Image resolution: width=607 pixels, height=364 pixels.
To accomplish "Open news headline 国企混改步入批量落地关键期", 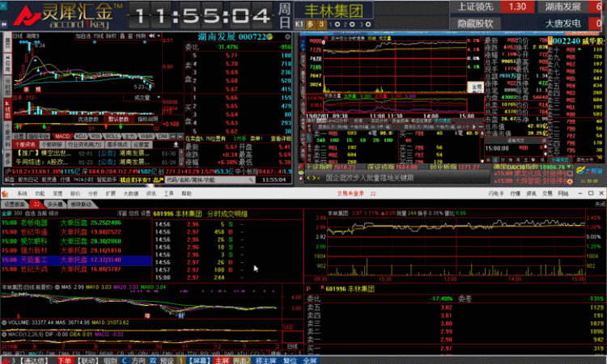I will [x=369, y=178].
